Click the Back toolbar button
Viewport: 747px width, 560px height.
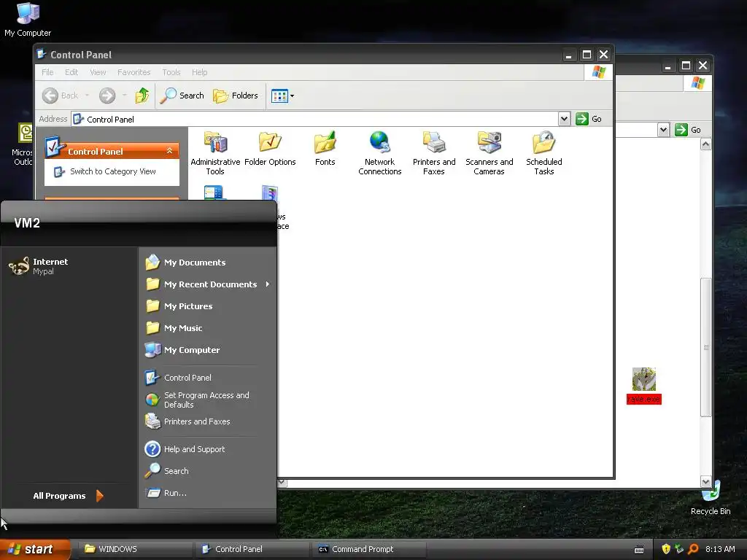(x=60, y=96)
